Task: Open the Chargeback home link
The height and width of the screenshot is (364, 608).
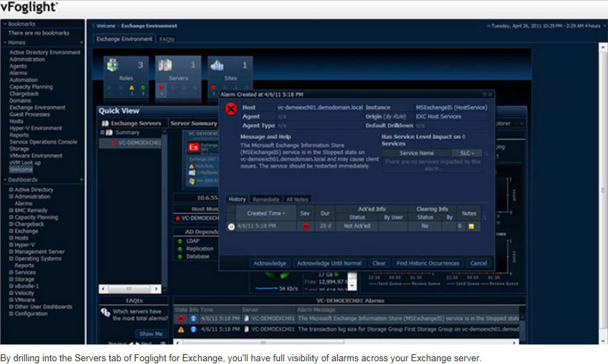Action: 24,94
